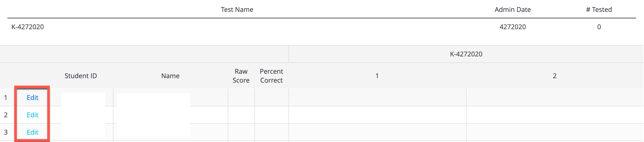Click row number 2 in the table

click(6, 115)
